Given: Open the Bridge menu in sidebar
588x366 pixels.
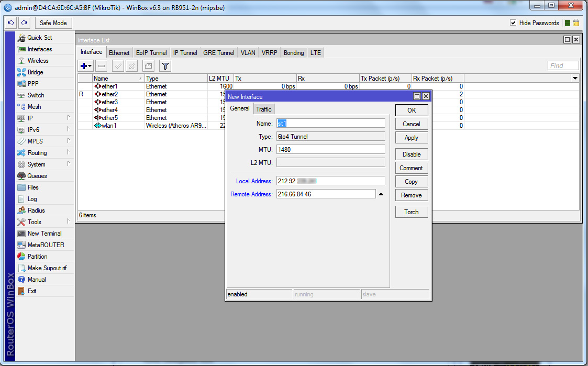Looking at the screenshot, I should tap(35, 72).
